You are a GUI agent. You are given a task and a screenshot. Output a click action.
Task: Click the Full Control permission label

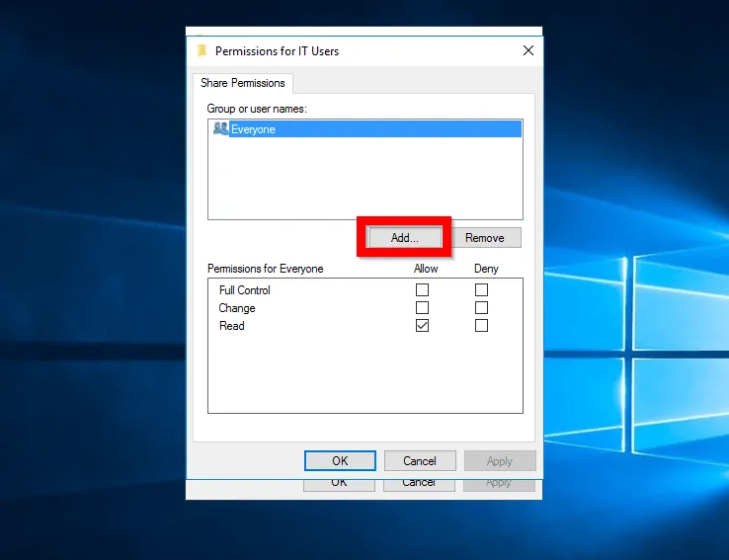[245, 290]
